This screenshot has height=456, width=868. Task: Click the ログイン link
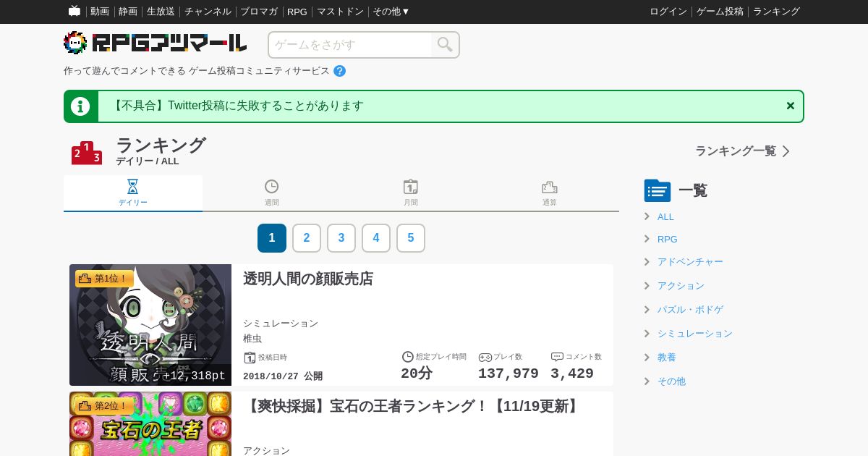pos(668,12)
